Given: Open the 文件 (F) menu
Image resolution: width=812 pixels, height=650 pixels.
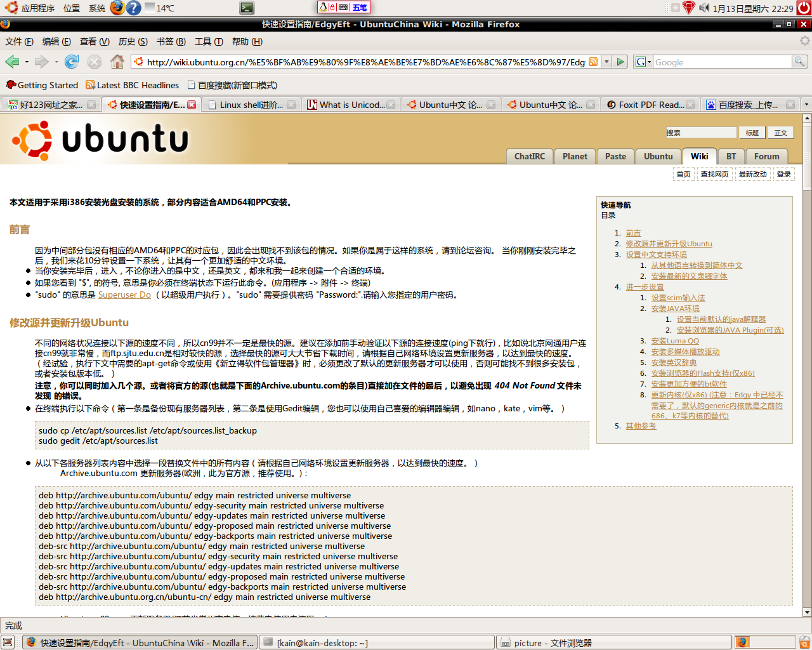Looking at the screenshot, I should point(19,41).
